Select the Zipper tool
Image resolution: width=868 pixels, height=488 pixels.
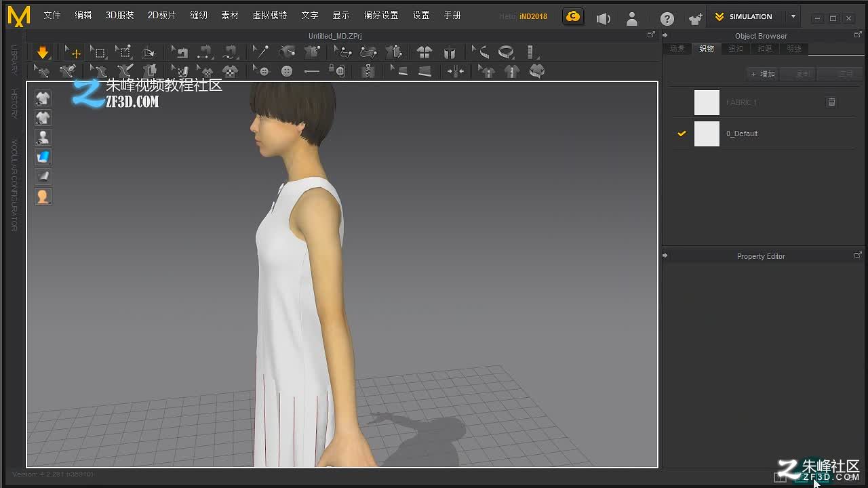pos(368,71)
